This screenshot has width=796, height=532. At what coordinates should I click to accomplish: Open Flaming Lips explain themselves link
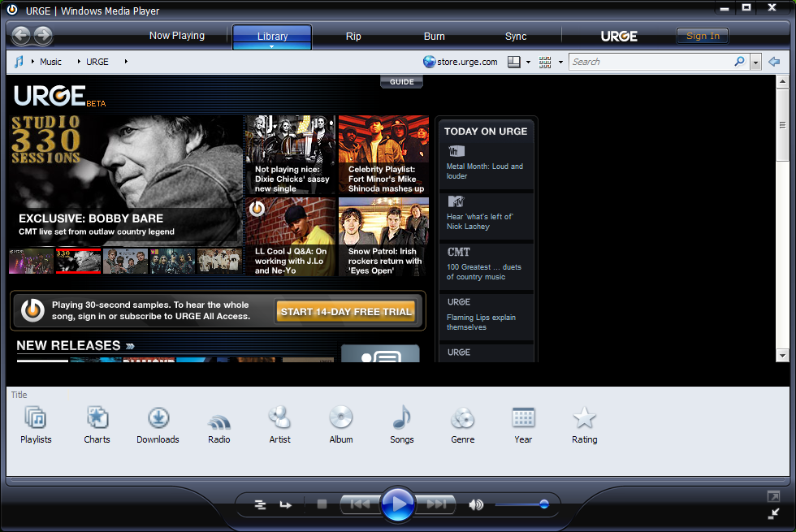pyautogui.click(x=481, y=322)
